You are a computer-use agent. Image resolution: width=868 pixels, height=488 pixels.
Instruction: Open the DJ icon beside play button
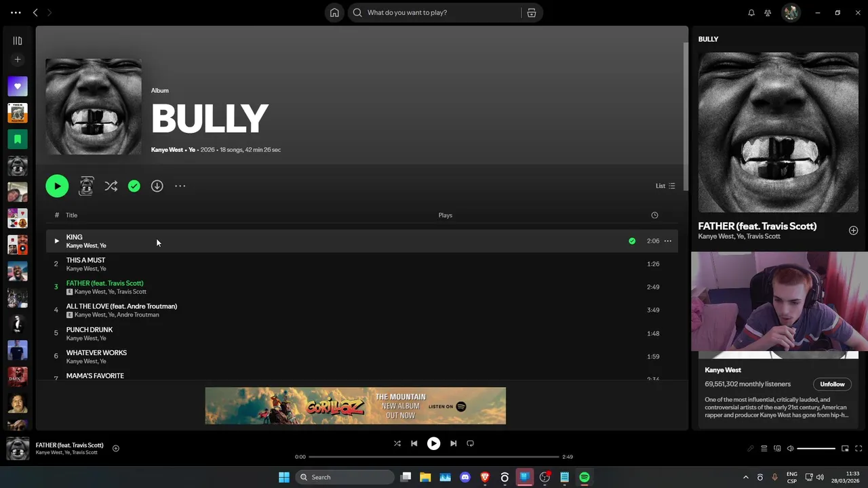86,186
